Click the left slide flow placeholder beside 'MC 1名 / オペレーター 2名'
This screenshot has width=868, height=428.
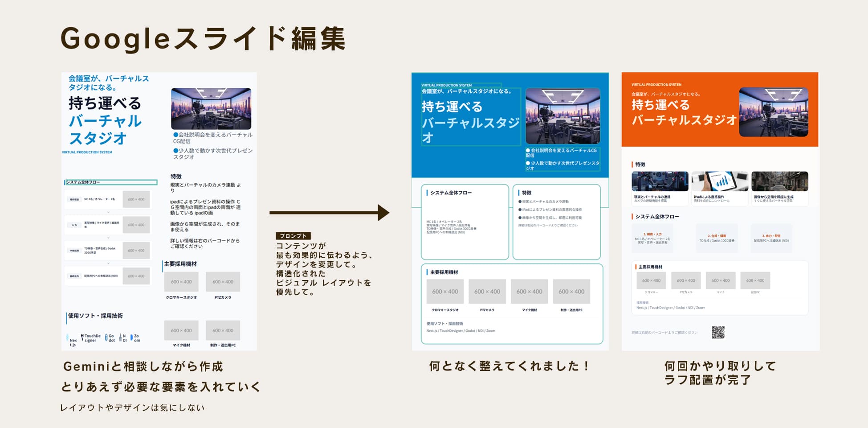(136, 199)
